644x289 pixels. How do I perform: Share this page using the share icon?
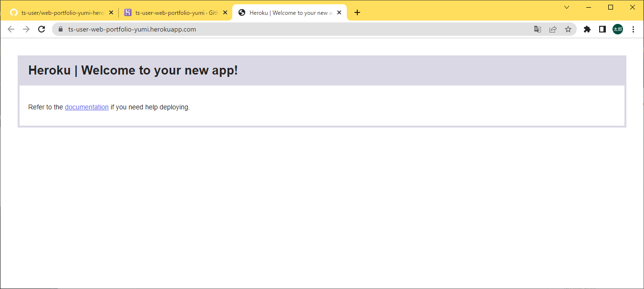pyautogui.click(x=553, y=29)
